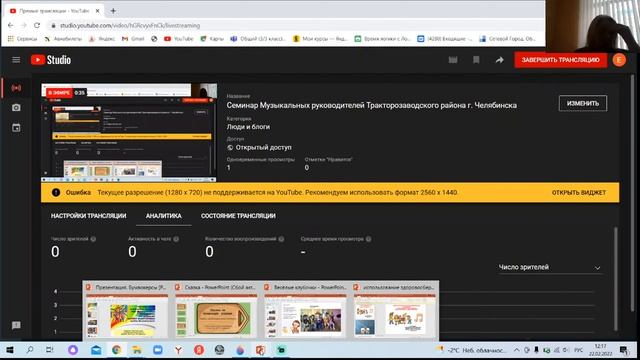Screen dimensions: 640x360
Task: Select the Stream icon in the left sidebar
Action: click(16, 88)
